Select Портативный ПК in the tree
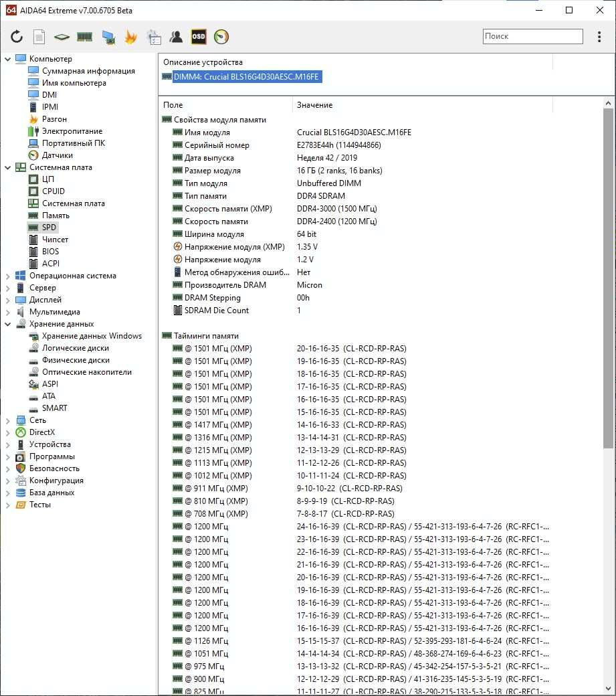The image size is (616, 696). [x=74, y=143]
